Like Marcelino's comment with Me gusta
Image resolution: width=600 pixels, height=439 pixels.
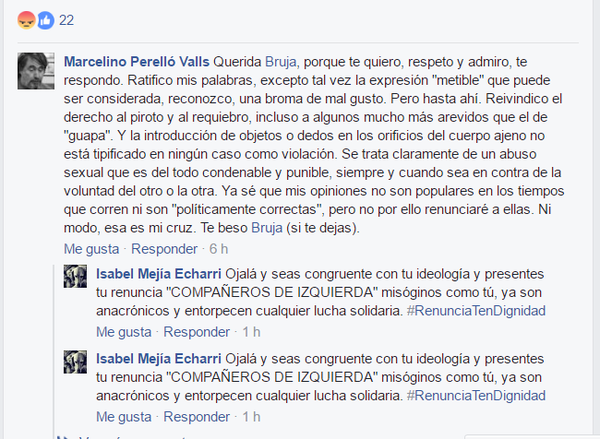click(91, 249)
